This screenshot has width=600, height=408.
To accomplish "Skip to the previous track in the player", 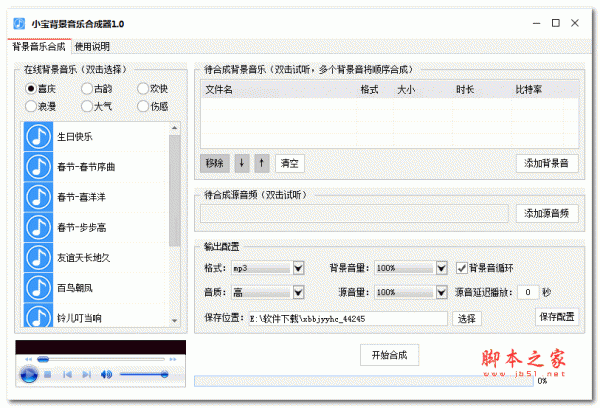I will tap(67, 374).
